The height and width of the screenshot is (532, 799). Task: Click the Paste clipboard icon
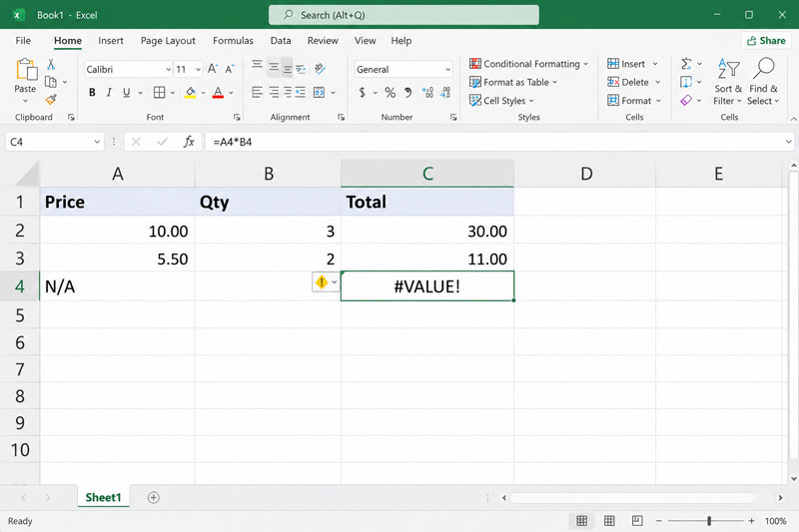pos(27,69)
